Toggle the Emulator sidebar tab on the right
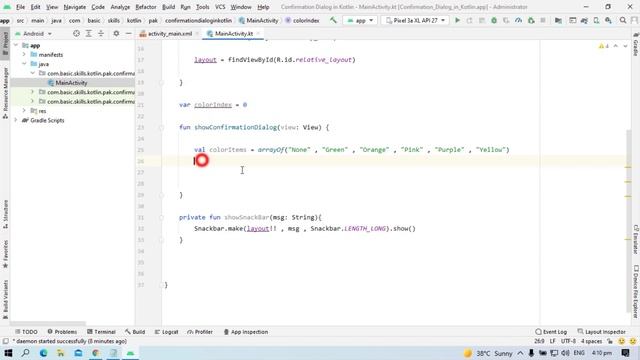The height and width of the screenshot is (360, 640). click(x=636, y=239)
